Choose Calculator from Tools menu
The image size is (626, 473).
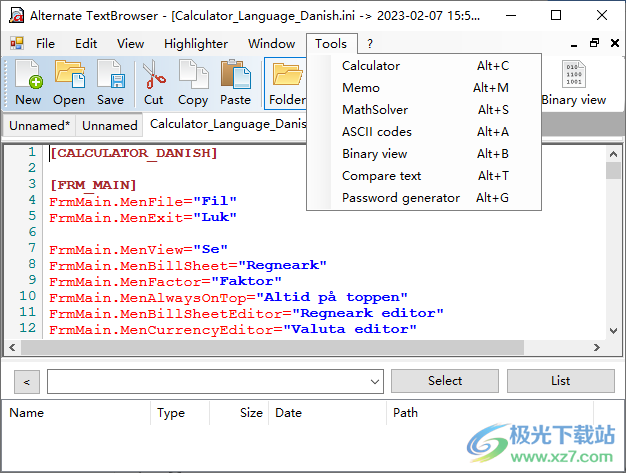pos(424,66)
